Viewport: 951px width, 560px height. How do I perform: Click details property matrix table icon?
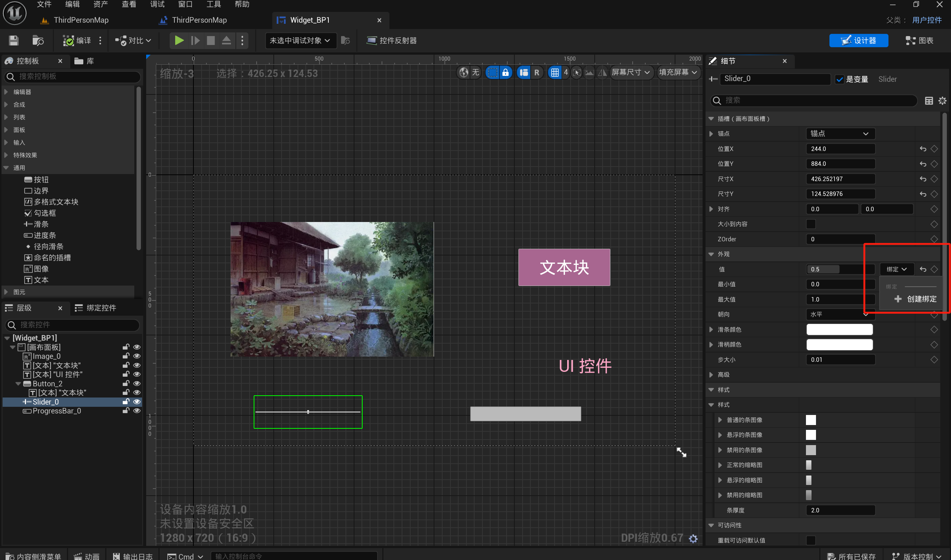(x=929, y=101)
